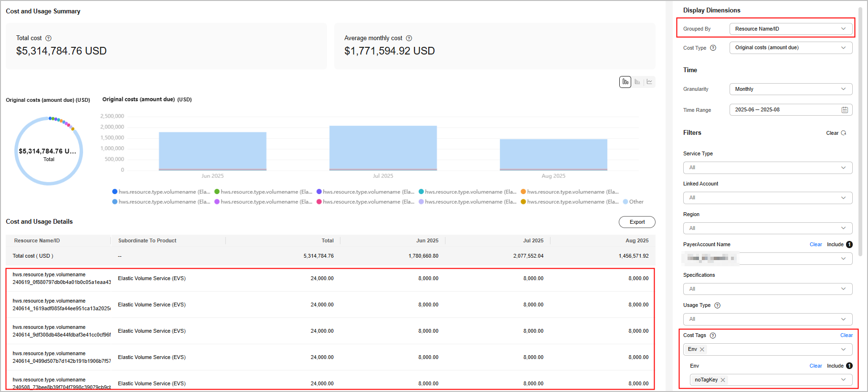Open the Service Type filter dropdown

click(767, 168)
